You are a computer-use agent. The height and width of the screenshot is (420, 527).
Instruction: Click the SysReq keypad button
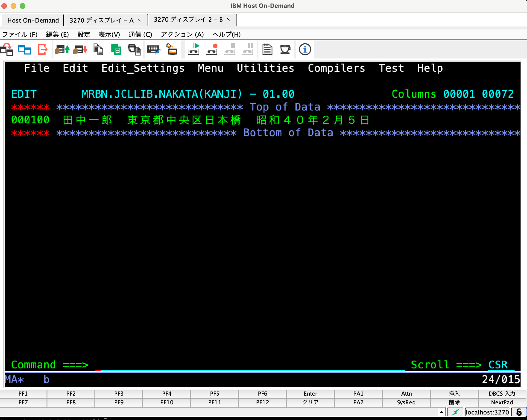point(406,402)
